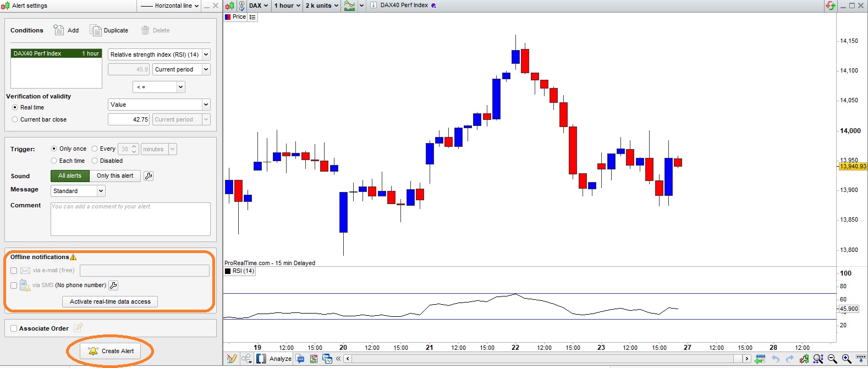Open the info icon beside DAX40 Perf Index
This screenshot has width=868, height=368.
[x=373, y=6]
